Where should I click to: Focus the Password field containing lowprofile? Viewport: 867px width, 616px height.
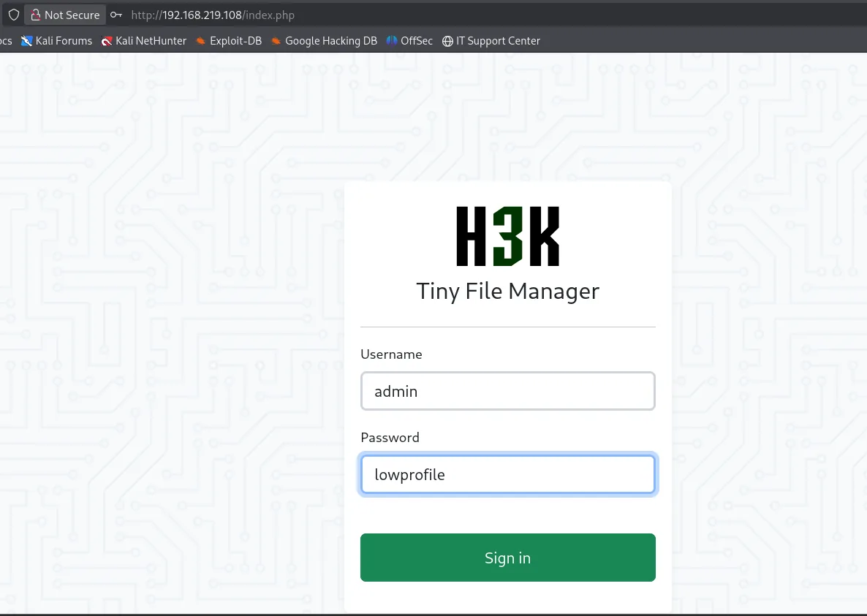[x=507, y=474]
